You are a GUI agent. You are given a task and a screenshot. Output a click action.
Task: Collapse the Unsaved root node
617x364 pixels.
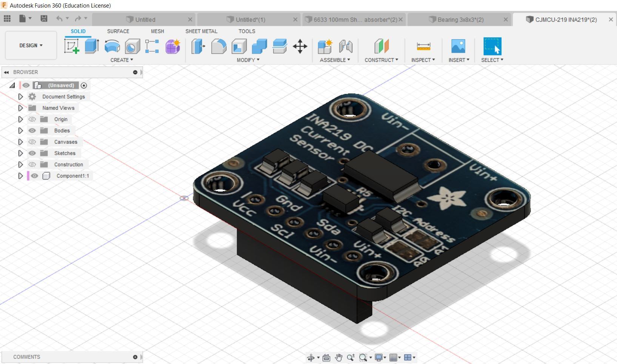[x=12, y=85]
